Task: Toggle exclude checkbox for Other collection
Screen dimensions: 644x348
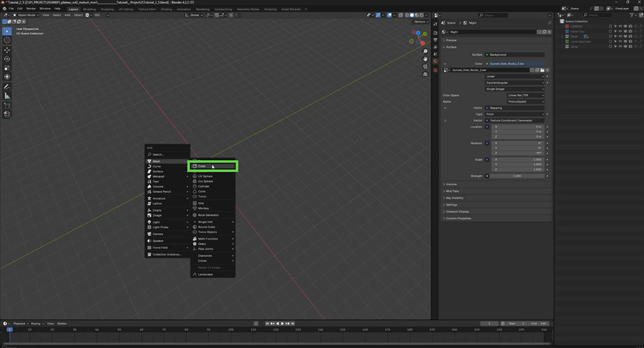Action: (610, 37)
